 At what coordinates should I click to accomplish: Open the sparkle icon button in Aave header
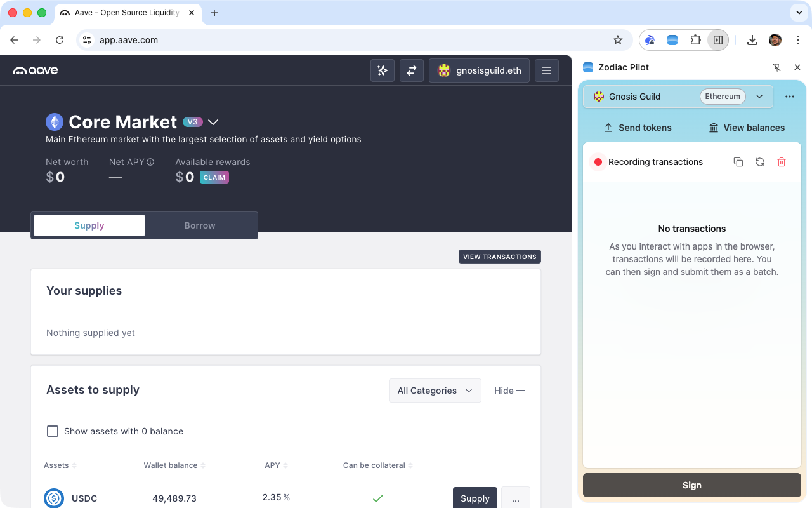(383, 70)
